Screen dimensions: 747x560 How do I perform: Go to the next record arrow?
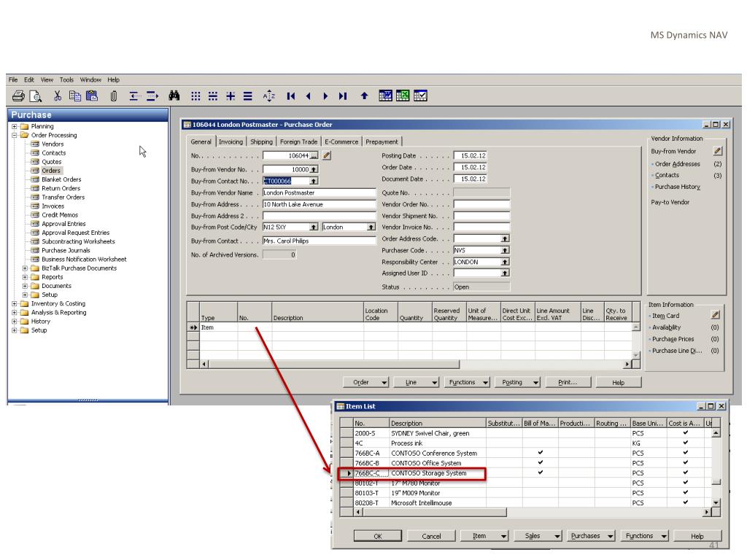point(325,96)
